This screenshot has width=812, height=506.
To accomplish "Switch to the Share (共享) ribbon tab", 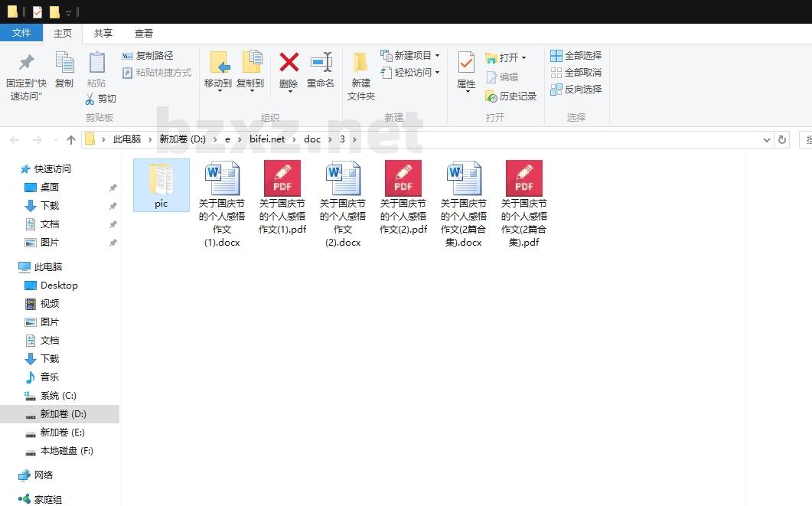I will click(x=103, y=34).
